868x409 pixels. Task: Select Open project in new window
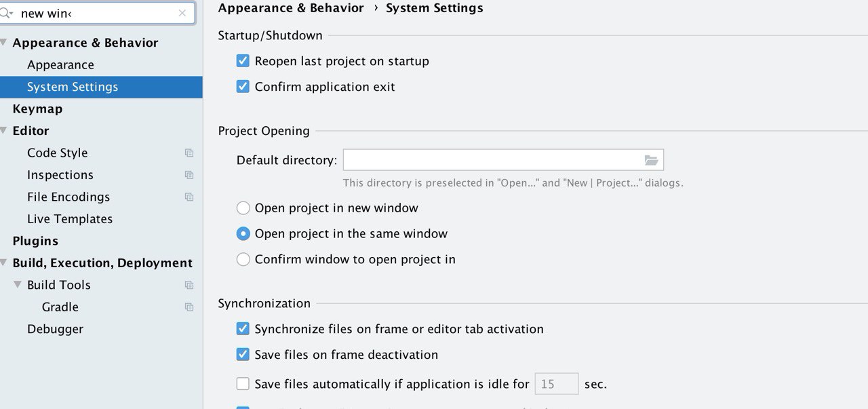(x=243, y=208)
